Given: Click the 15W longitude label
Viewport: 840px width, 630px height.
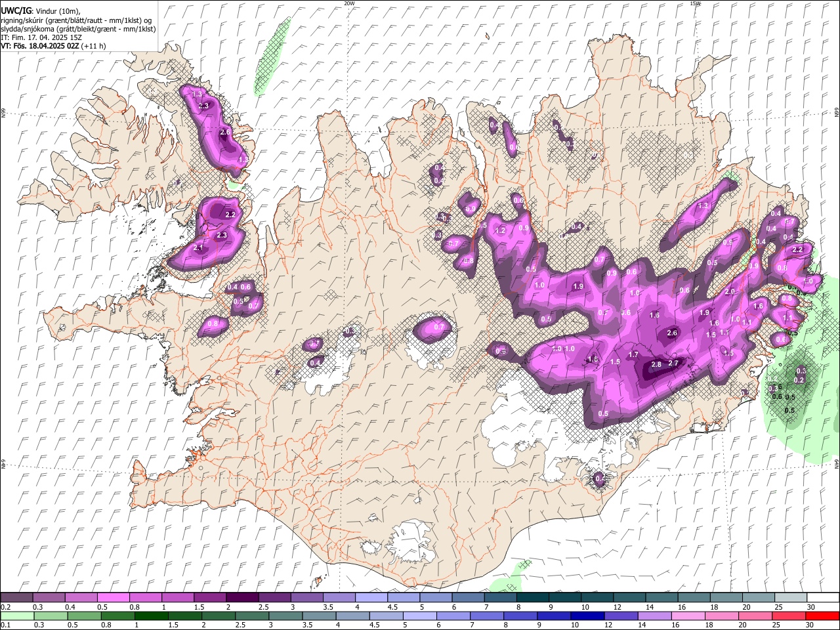Looking at the screenshot, I should pyautogui.click(x=695, y=3).
